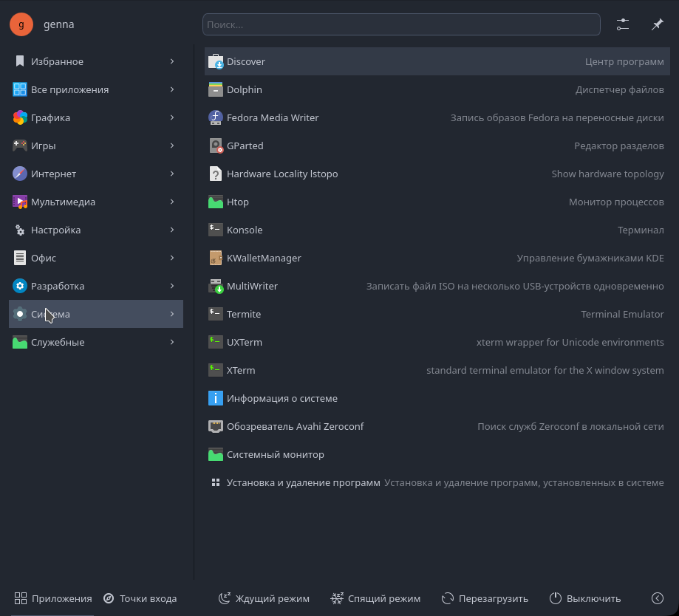Launch Discover software center icon
This screenshot has width=679, height=616.
(x=215, y=61)
